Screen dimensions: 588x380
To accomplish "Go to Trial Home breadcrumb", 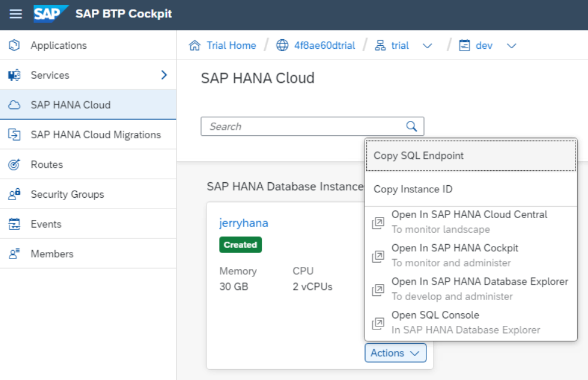I will (x=231, y=45).
